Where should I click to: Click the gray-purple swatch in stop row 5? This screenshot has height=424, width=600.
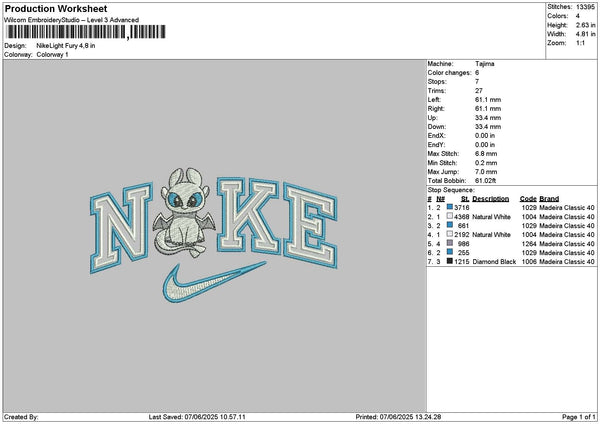(450, 243)
